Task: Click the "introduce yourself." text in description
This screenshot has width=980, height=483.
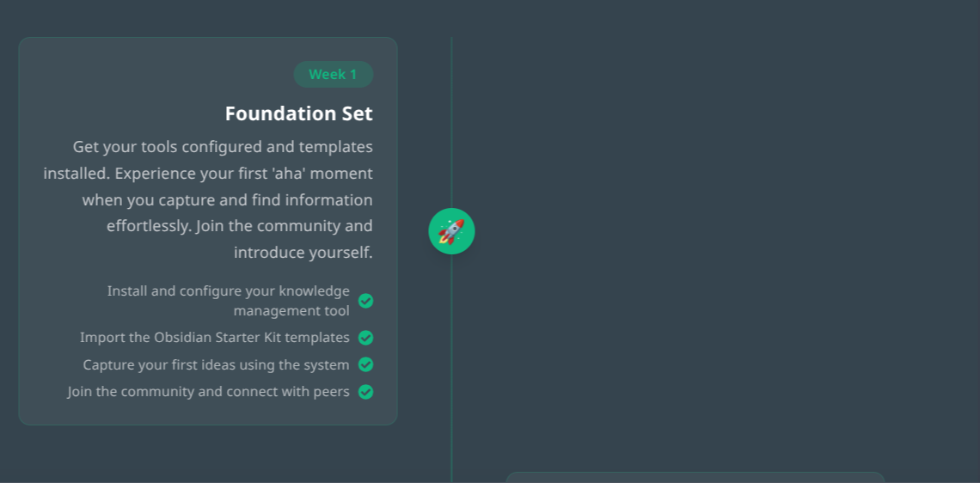Action: click(303, 253)
